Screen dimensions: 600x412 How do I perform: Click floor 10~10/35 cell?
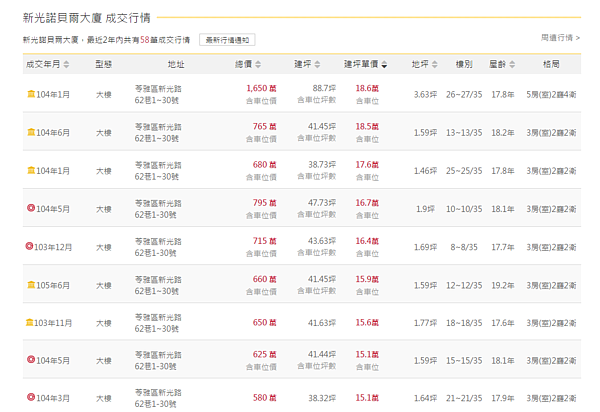(464, 209)
